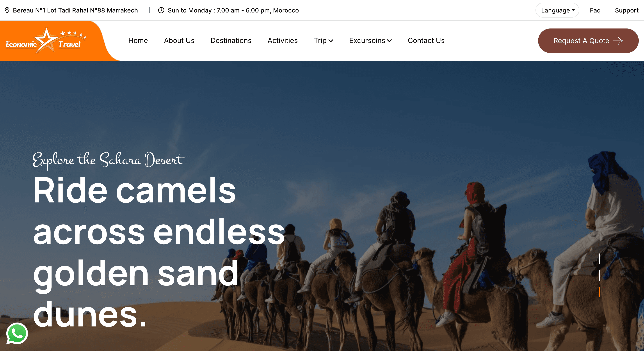This screenshot has width=644, height=351.
Task: Click the Economic Travel star logo
Action: (x=46, y=41)
